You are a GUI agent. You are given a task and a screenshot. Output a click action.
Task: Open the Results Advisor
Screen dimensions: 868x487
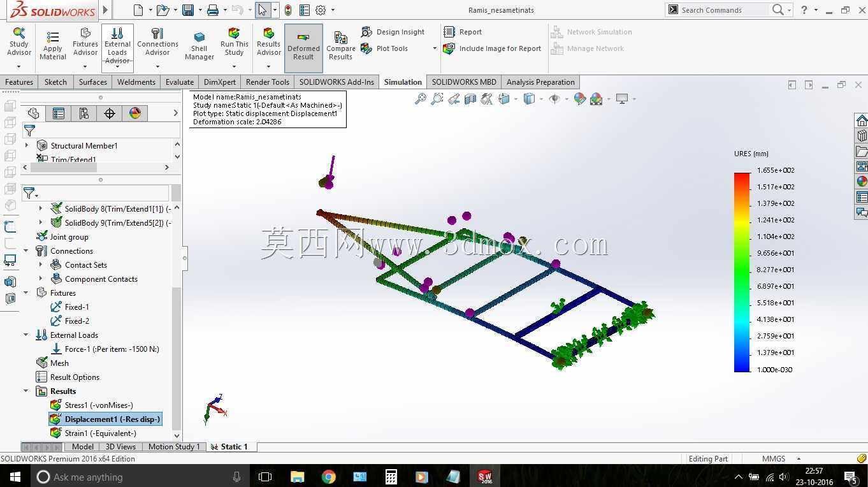click(269, 43)
